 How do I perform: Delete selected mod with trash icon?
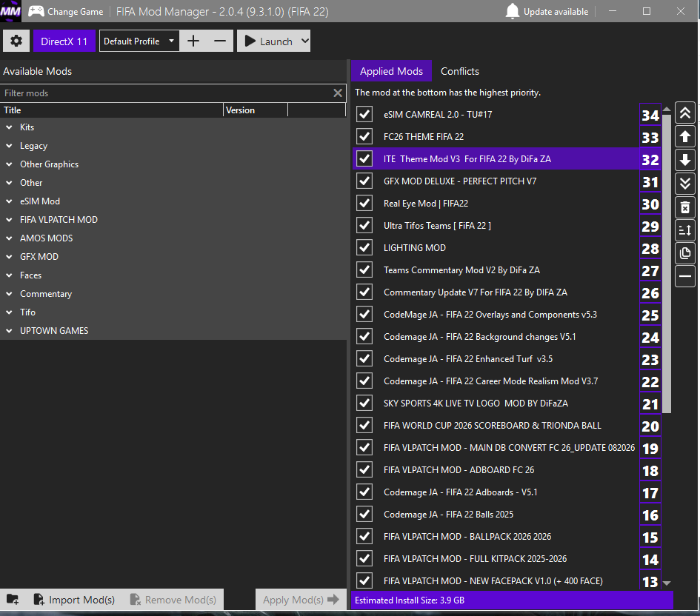685,207
